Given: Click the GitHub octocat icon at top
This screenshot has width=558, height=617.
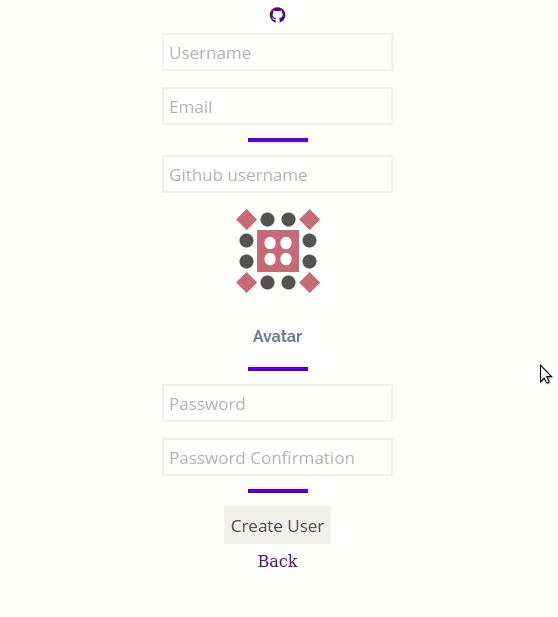Looking at the screenshot, I should point(277,15).
